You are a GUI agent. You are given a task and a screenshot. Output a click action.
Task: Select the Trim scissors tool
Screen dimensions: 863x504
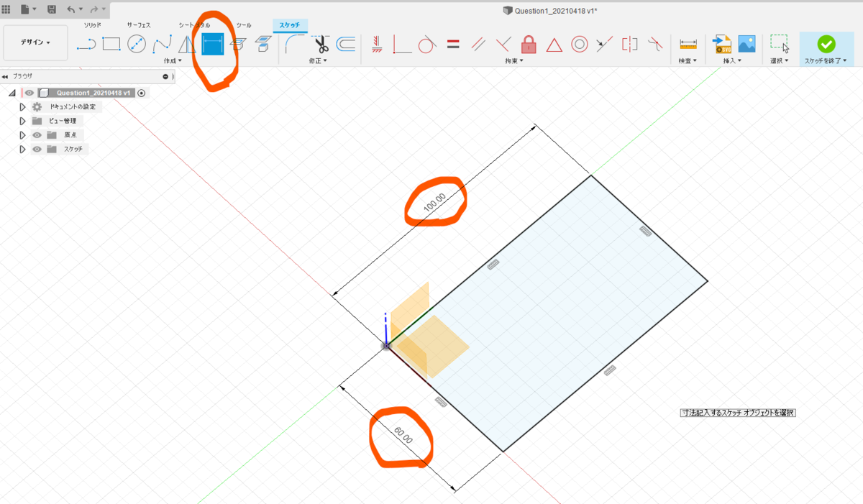(320, 44)
